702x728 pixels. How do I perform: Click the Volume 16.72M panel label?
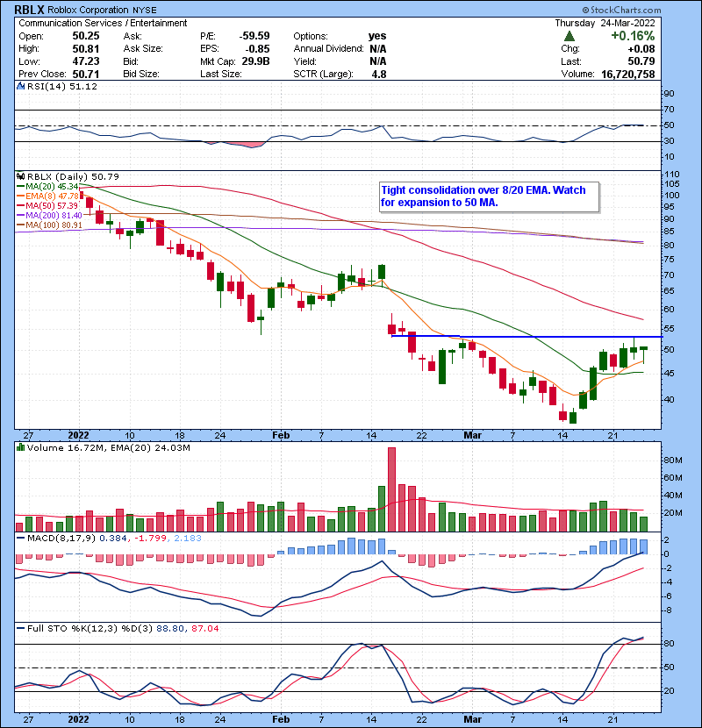point(65,448)
